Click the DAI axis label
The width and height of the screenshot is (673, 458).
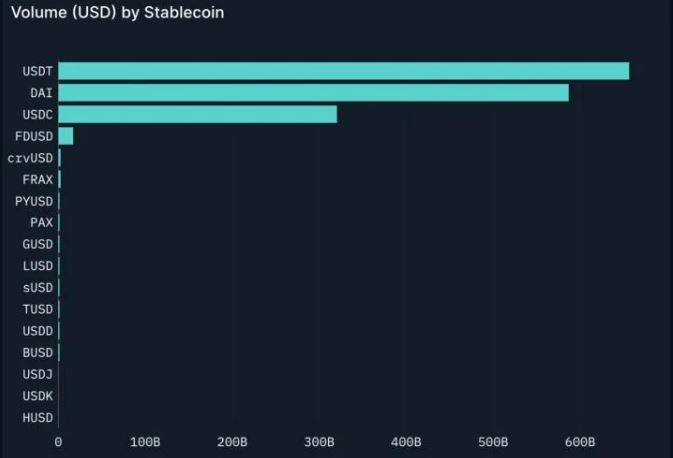pyautogui.click(x=41, y=93)
